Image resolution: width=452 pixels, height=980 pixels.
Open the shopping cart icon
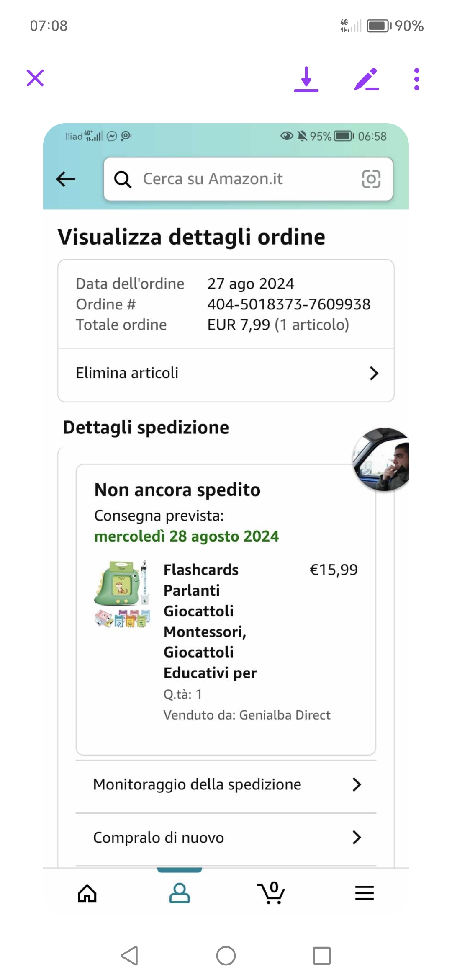click(272, 893)
